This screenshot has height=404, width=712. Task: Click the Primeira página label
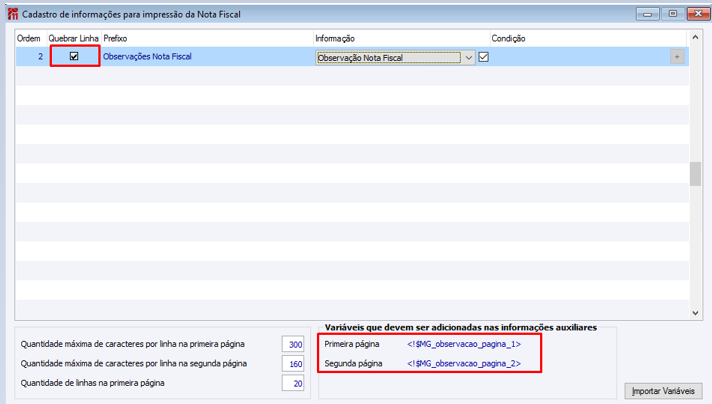[352, 344]
